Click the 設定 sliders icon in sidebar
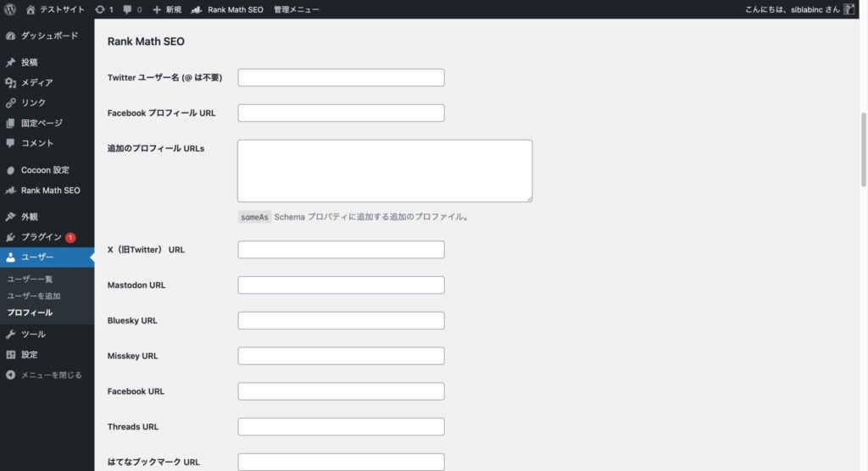 [10, 355]
